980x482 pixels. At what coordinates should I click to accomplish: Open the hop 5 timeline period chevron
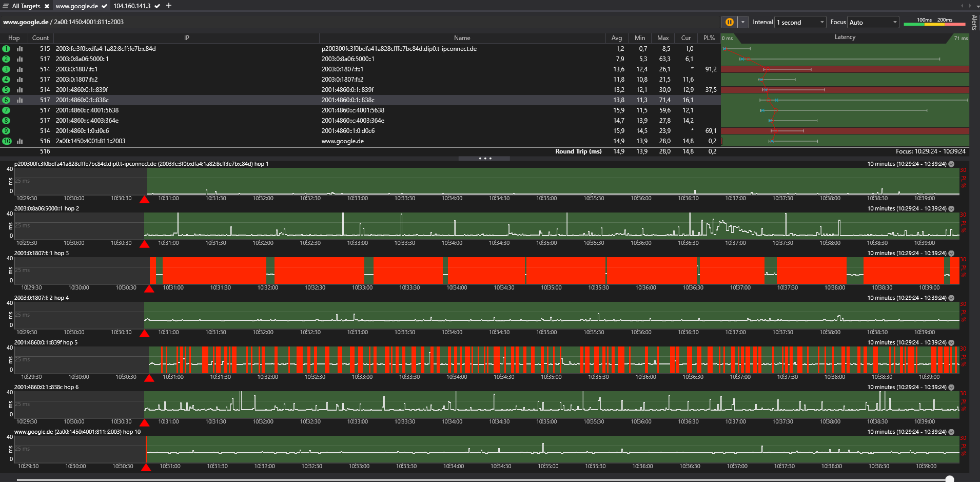(x=951, y=343)
